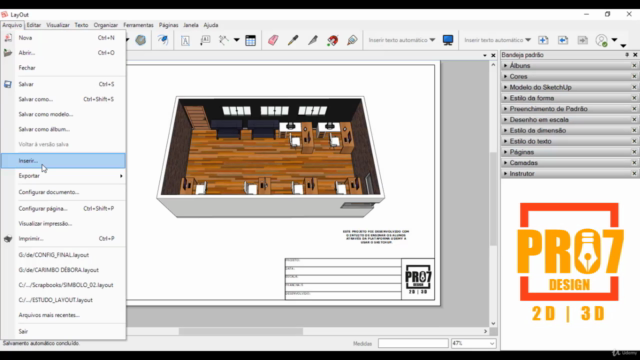Open dimension tool dropdown arrow

[236, 40]
